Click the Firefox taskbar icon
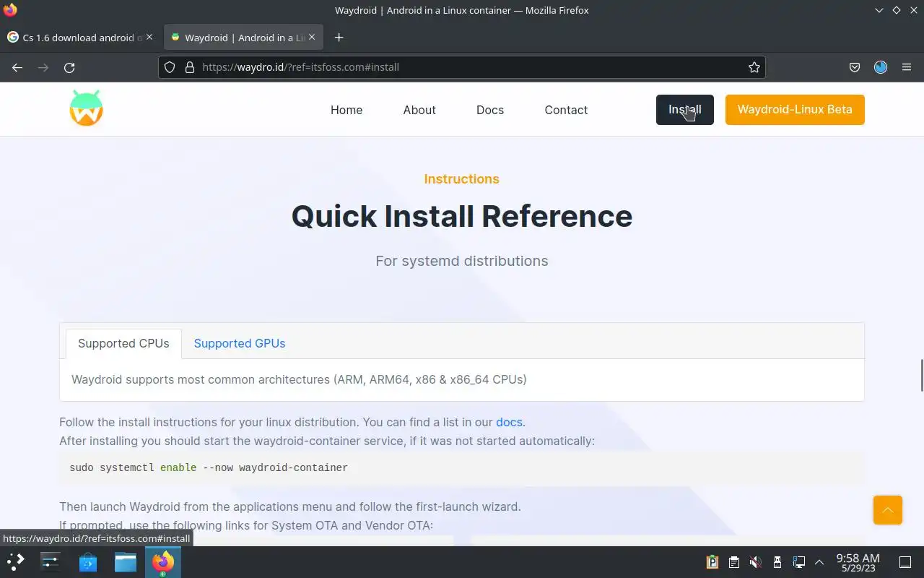This screenshot has height=578, width=924. (x=163, y=561)
